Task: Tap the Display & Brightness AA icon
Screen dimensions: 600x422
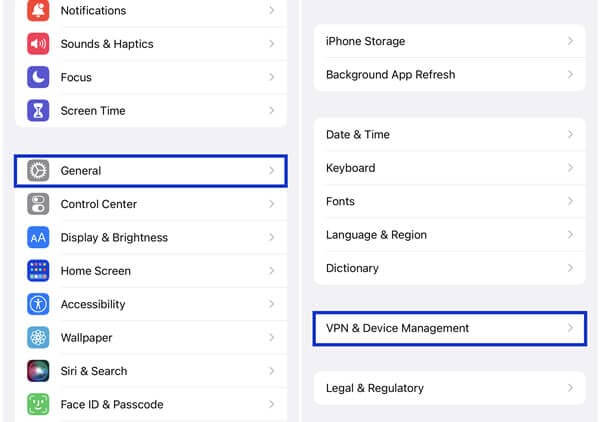Action: tap(38, 238)
